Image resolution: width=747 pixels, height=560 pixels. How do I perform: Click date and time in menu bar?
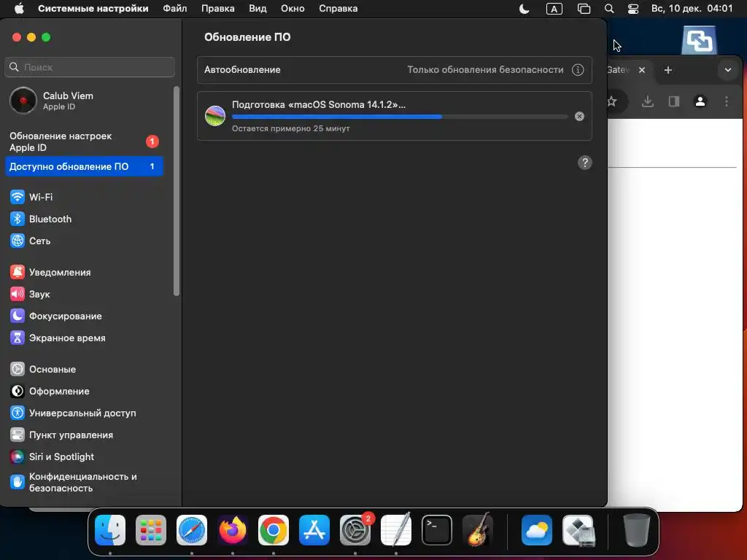692,9
